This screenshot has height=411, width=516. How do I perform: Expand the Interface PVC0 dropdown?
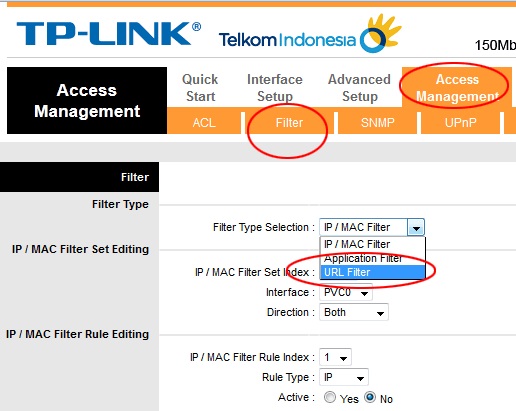point(346,292)
